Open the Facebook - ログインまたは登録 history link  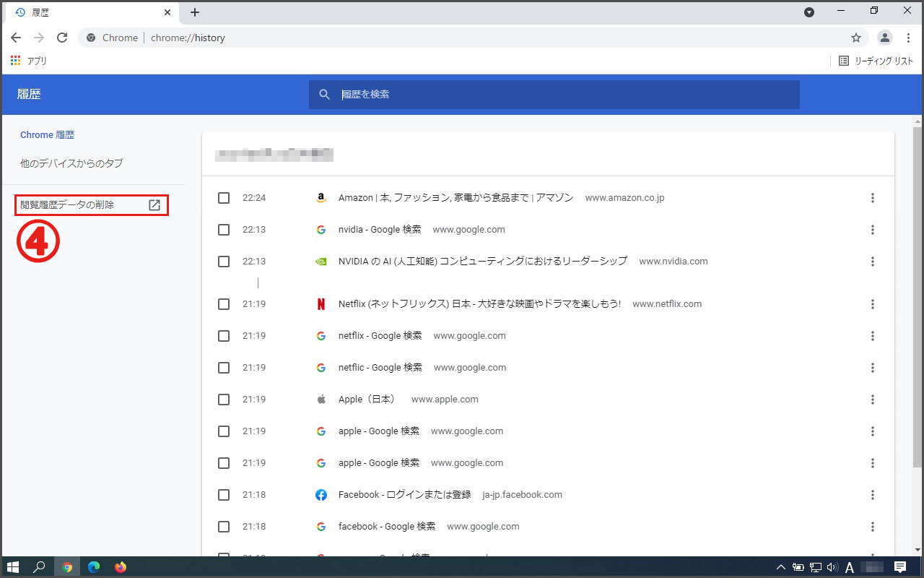[404, 495]
